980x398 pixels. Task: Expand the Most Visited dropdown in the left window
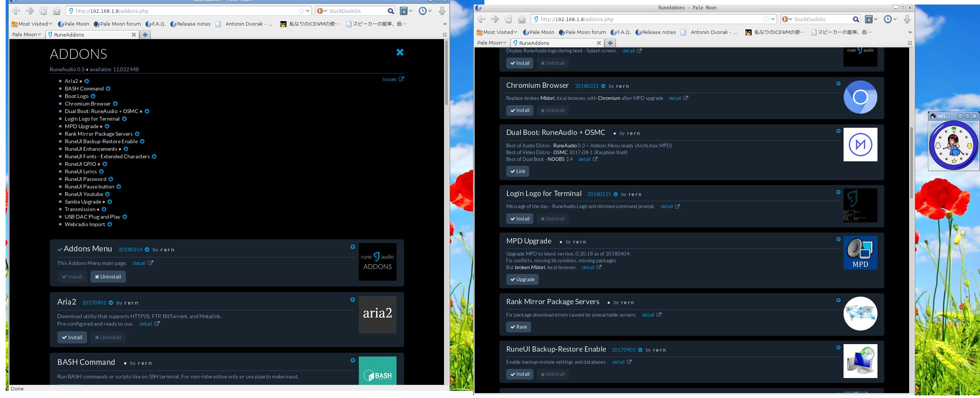click(x=32, y=24)
